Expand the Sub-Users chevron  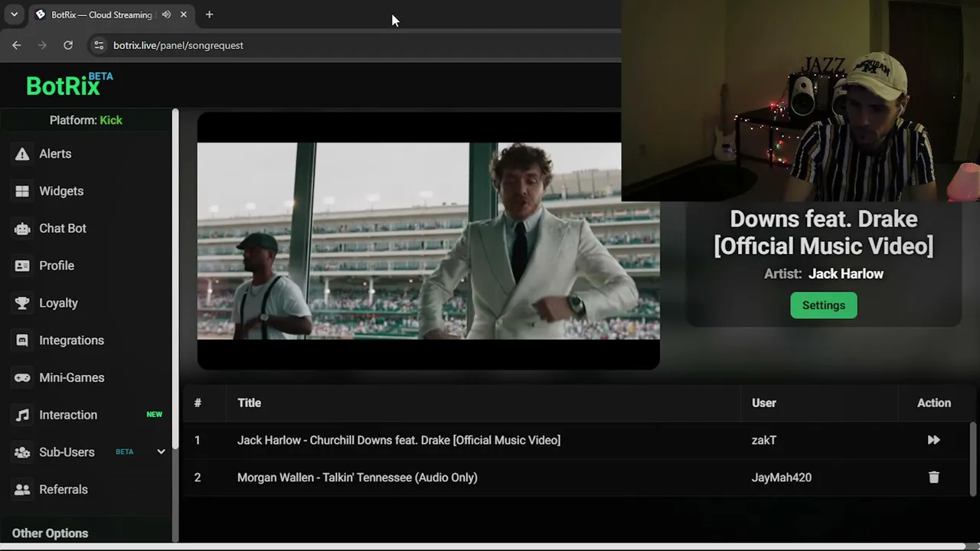161,452
